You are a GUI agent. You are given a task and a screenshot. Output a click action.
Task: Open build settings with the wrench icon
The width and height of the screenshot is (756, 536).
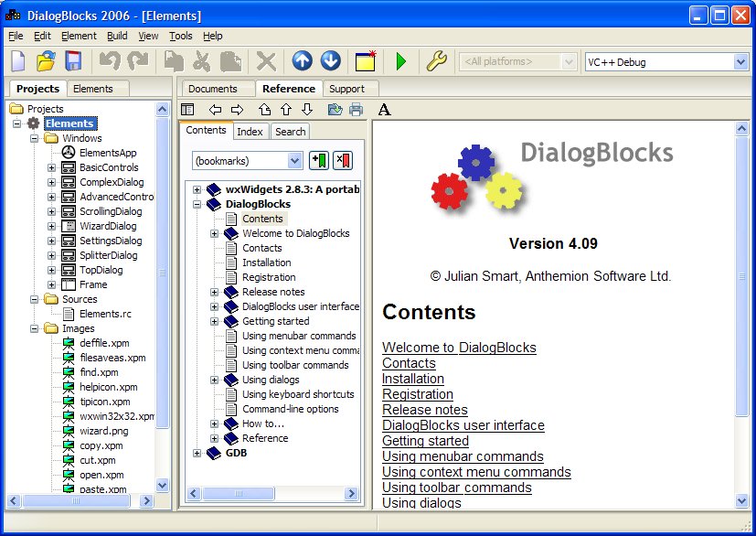click(x=435, y=61)
